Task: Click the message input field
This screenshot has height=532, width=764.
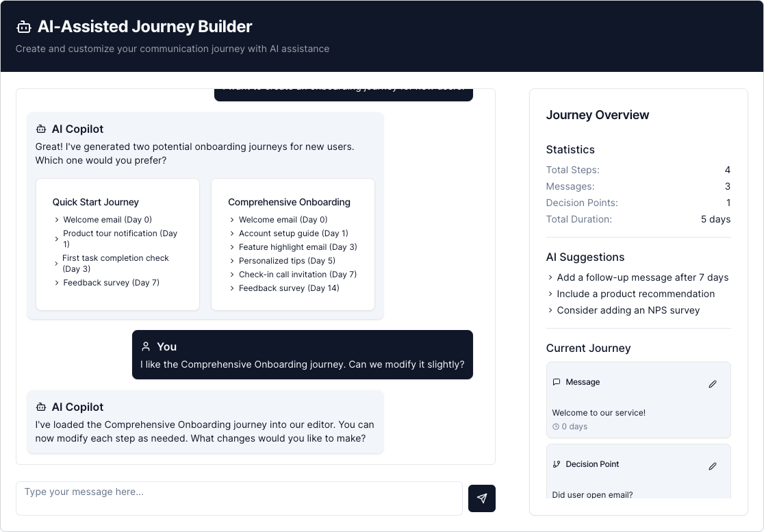Action: tap(239, 498)
